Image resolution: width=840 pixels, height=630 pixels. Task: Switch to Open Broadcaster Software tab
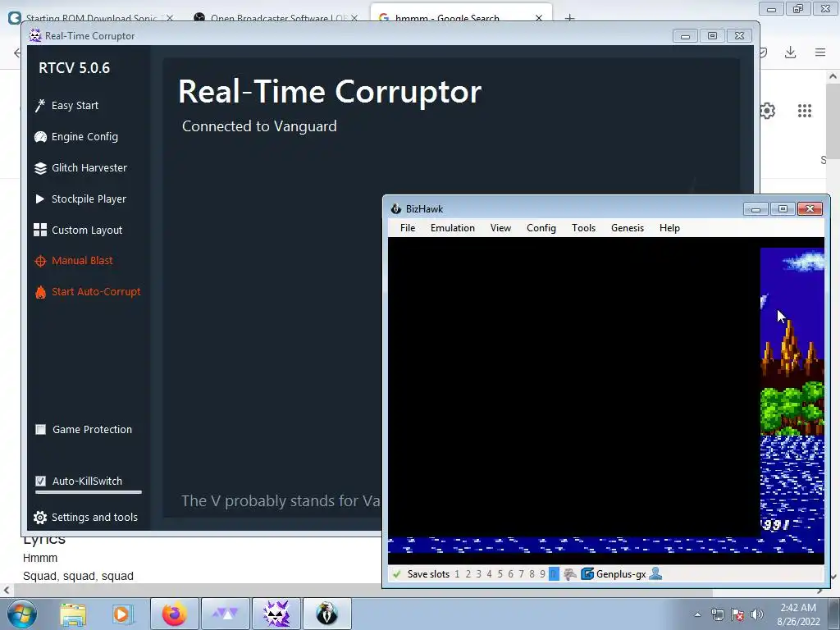click(277, 17)
